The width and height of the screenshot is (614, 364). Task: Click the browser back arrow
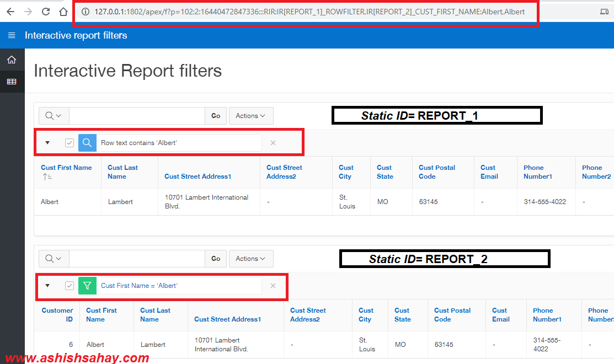tap(11, 11)
